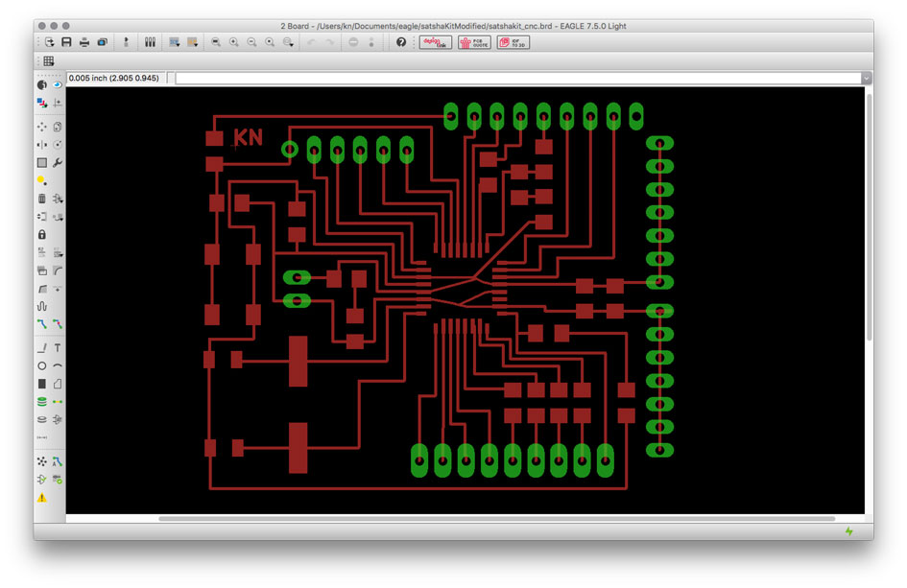The height and width of the screenshot is (588, 907).
Task: Open the ULP dropdown button
Action: [x=193, y=42]
